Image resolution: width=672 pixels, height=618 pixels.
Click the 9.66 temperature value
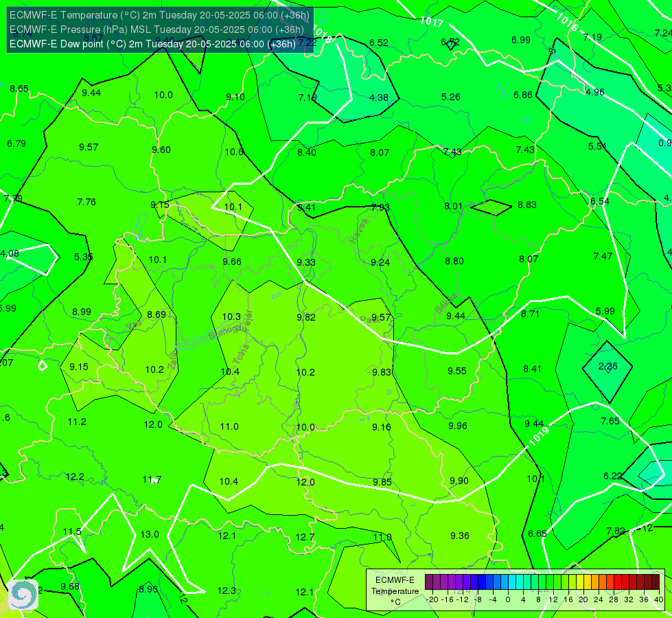[232, 262]
